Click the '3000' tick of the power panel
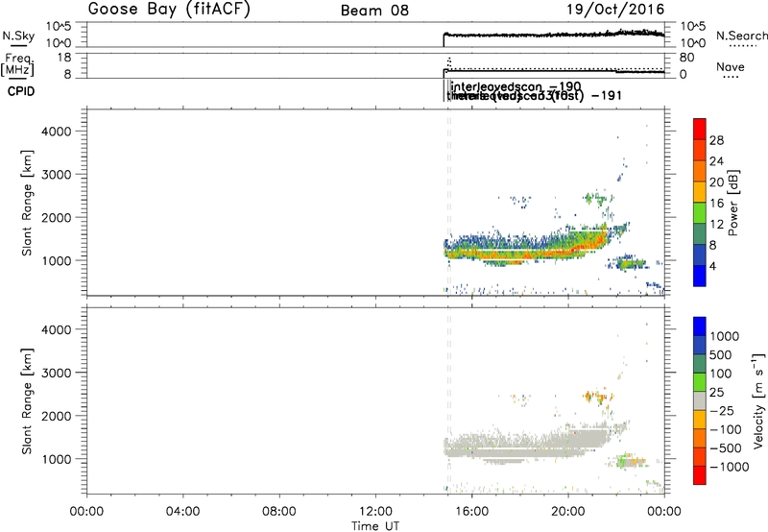 point(57,175)
